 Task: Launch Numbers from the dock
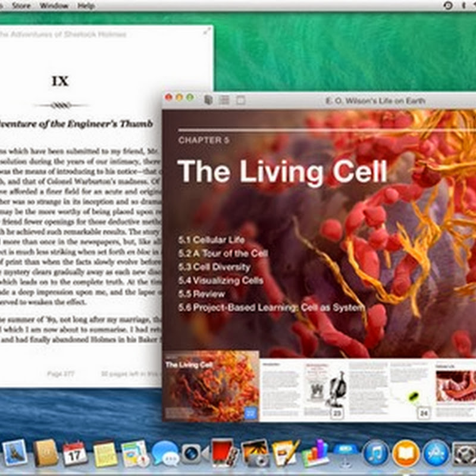[315, 453]
